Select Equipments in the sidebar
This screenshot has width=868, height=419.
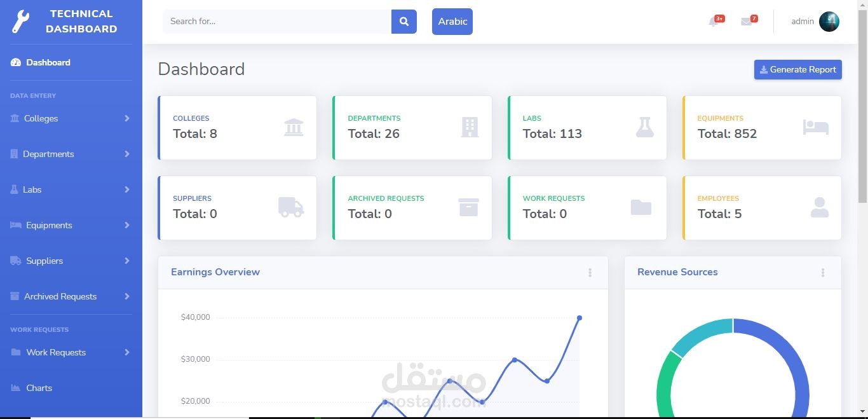71,225
